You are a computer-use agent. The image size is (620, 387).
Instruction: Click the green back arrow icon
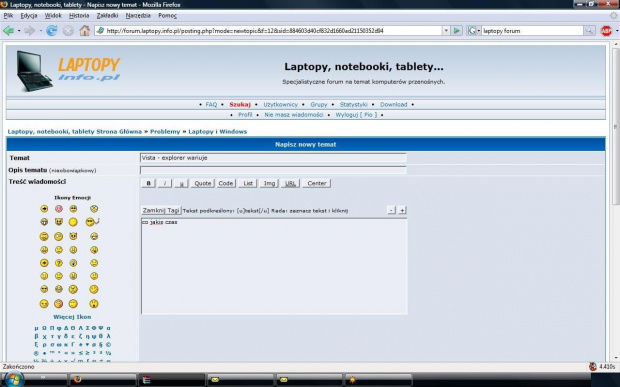pyautogui.click(x=8, y=30)
